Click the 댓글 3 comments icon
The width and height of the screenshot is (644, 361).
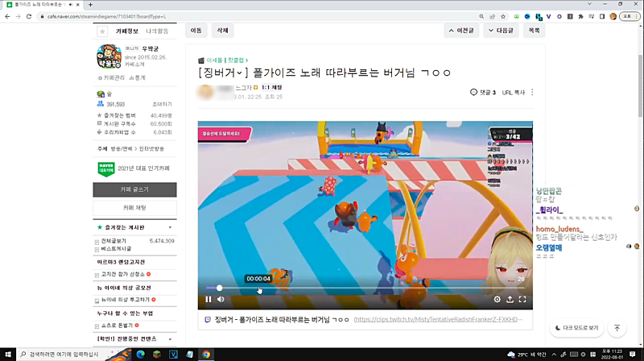click(x=474, y=93)
